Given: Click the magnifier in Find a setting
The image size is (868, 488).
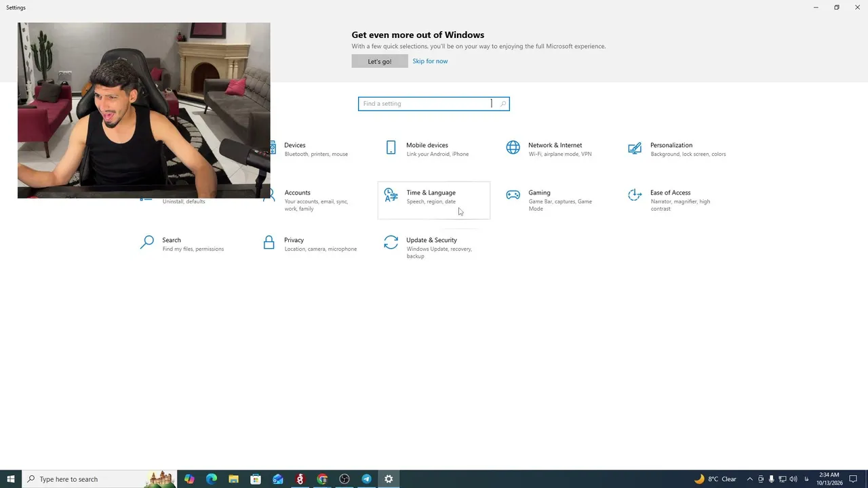Looking at the screenshot, I should [x=502, y=104].
